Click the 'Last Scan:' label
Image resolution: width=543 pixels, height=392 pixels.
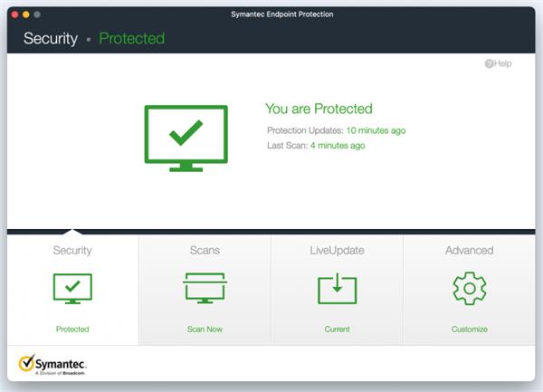coord(288,146)
